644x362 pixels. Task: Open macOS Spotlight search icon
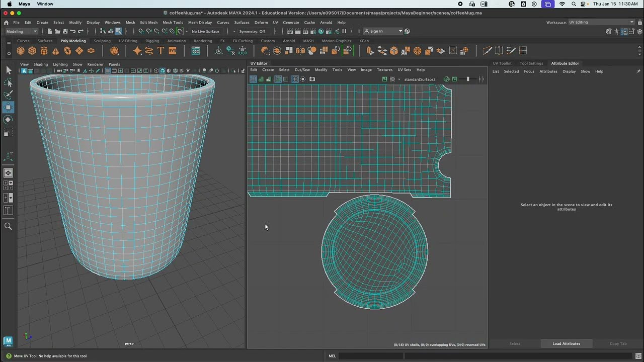pyautogui.click(x=574, y=4)
